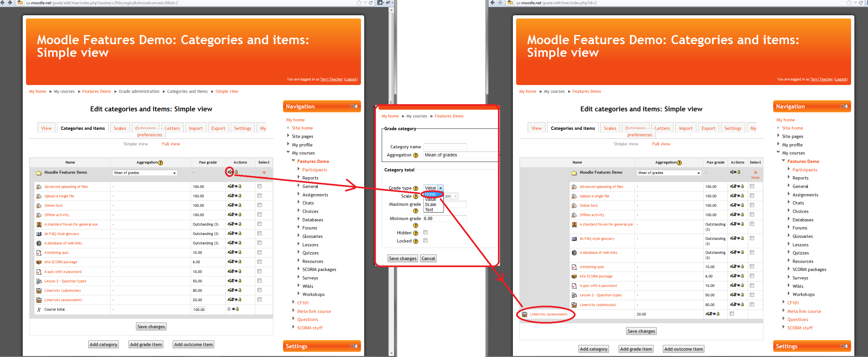Click Add grade item button in right window
868x357 pixels.
636,349
